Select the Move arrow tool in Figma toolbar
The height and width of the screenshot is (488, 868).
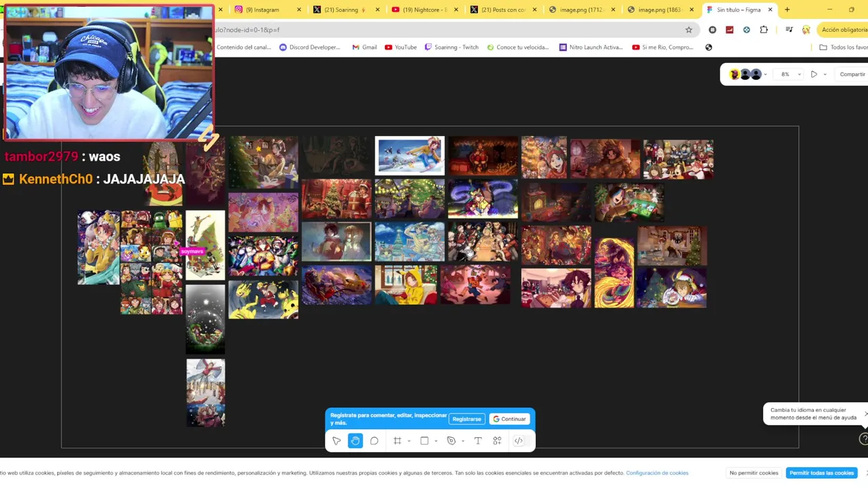336,441
